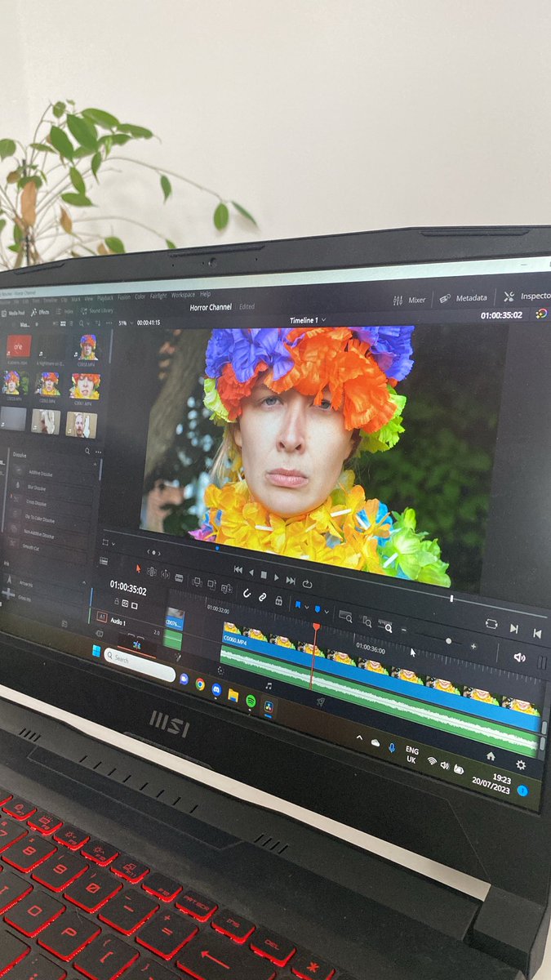Open the viewer zoom 51% dropdown
The image size is (551, 980).
pyautogui.click(x=127, y=323)
